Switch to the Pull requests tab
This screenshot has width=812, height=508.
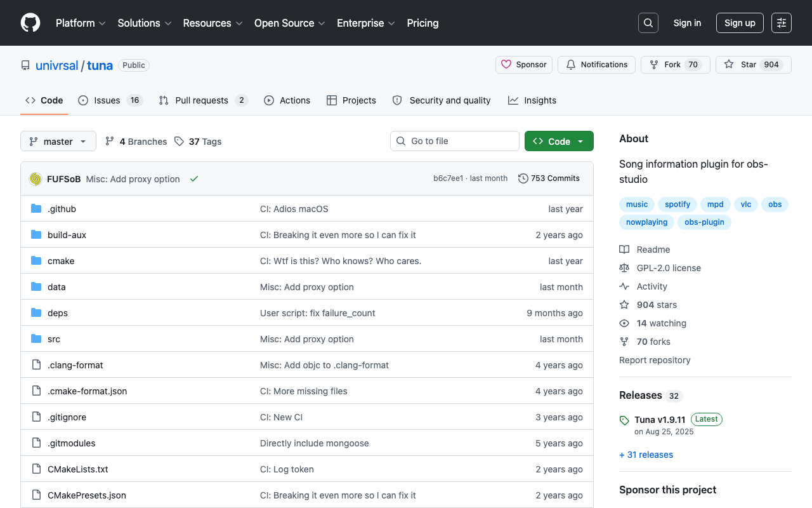[203, 100]
